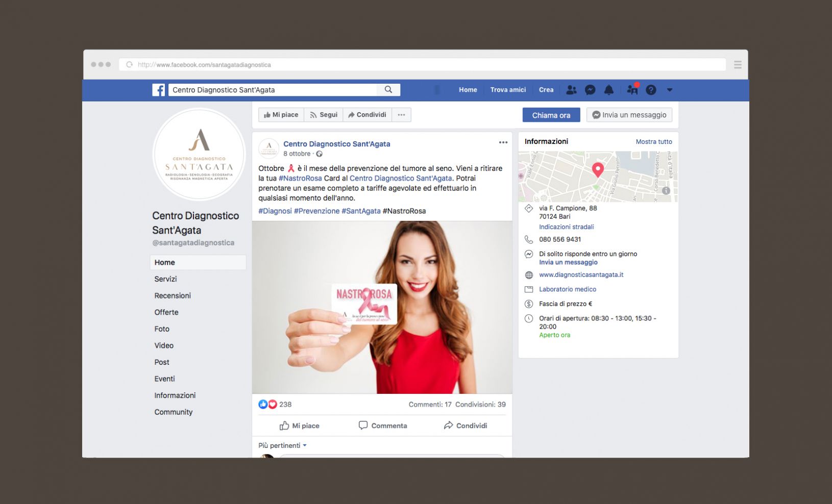Image resolution: width=832 pixels, height=504 pixels.
Task: Open the friends shortcut icon with red badge
Action: point(632,89)
